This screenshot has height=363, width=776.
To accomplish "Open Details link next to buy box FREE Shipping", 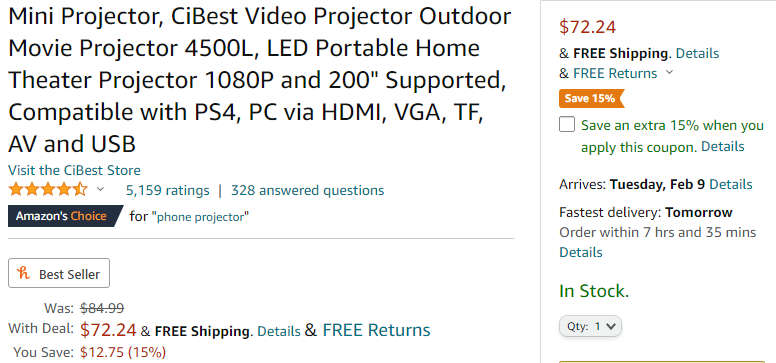I will [x=697, y=53].
